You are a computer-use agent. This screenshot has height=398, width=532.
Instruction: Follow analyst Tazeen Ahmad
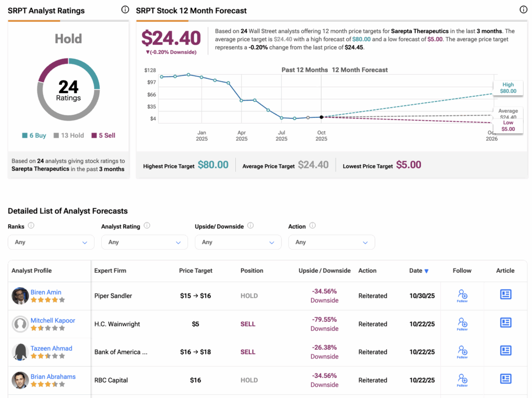(462, 352)
